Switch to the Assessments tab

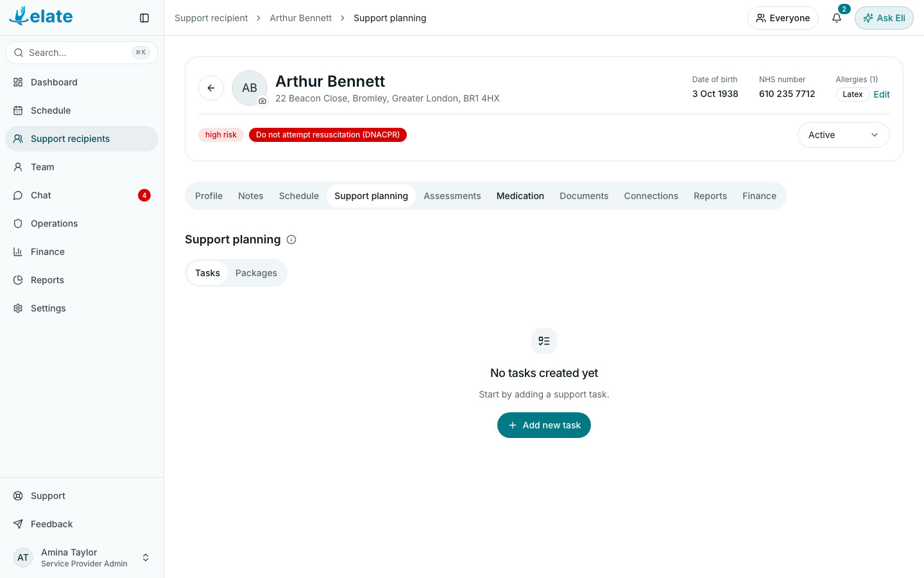point(452,196)
